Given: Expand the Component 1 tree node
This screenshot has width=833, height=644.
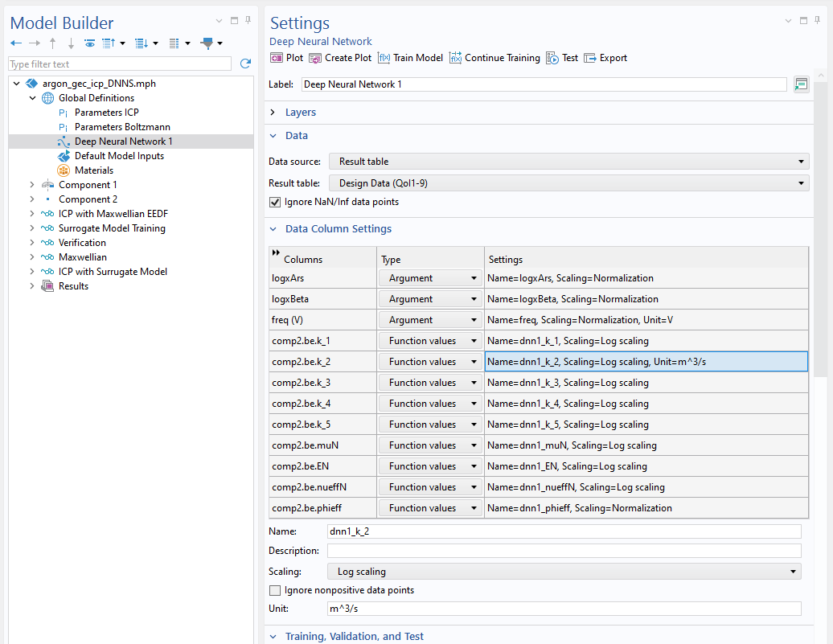Looking at the screenshot, I should [x=33, y=185].
